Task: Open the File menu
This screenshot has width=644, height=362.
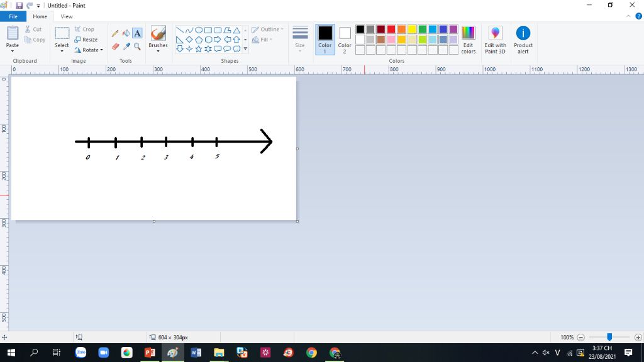Action: (x=13, y=16)
